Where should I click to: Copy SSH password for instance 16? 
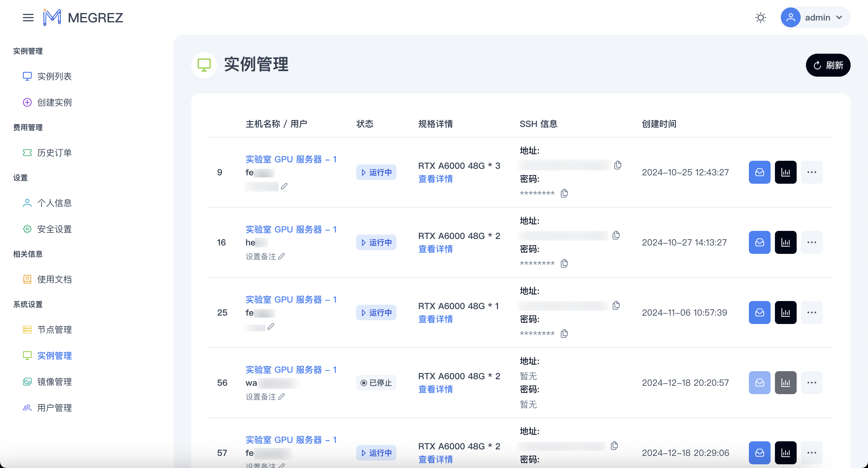pyautogui.click(x=564, y=263)
